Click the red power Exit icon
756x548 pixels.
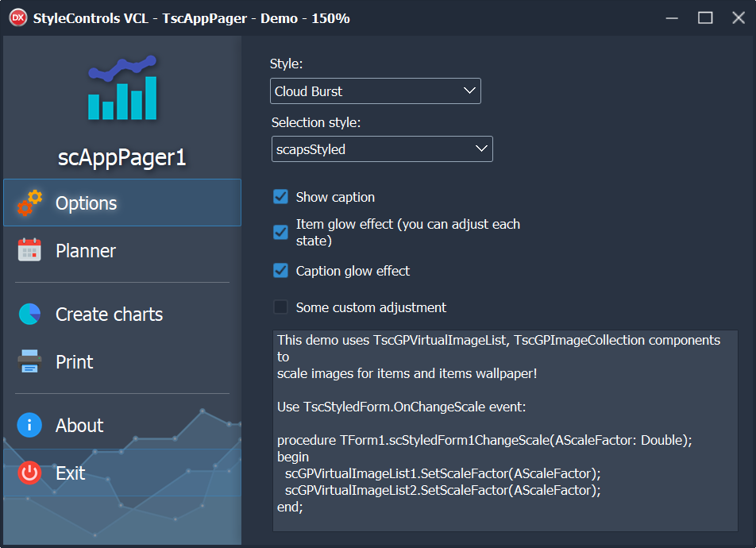tap(29, 473)
